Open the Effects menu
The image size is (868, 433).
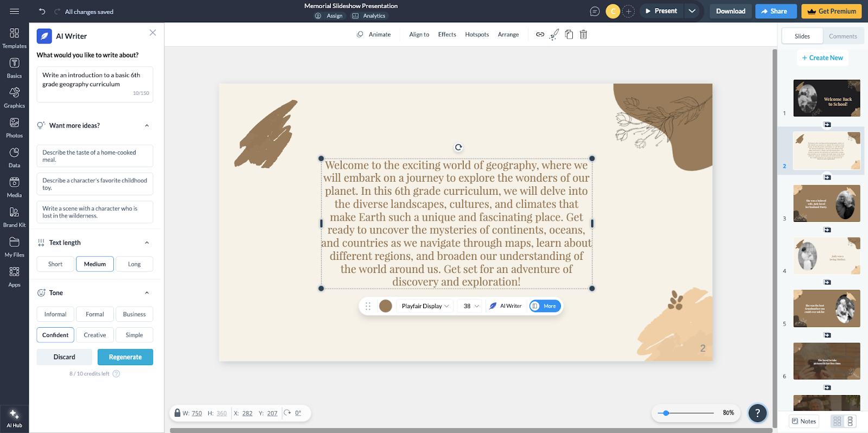tap(447, 34)
